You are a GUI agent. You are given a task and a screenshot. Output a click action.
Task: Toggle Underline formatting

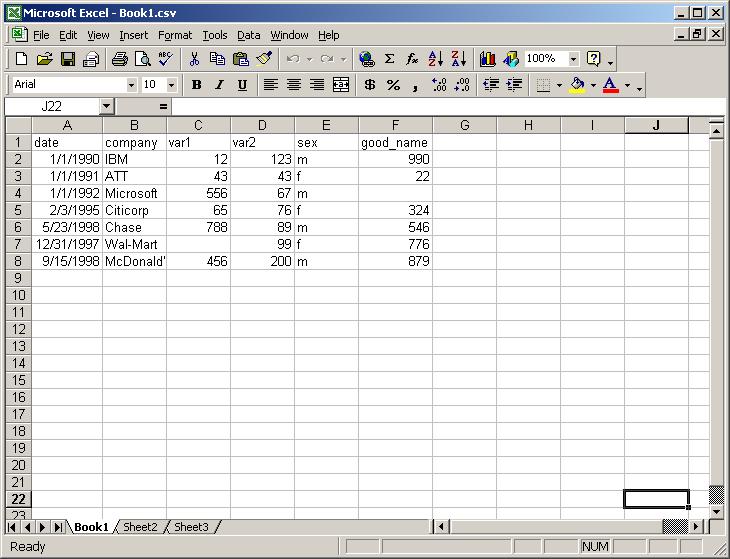pos(242,85)
